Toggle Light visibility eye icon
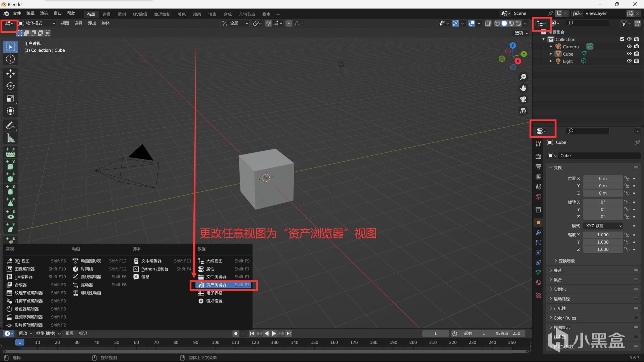 click(x=629, y=61)
